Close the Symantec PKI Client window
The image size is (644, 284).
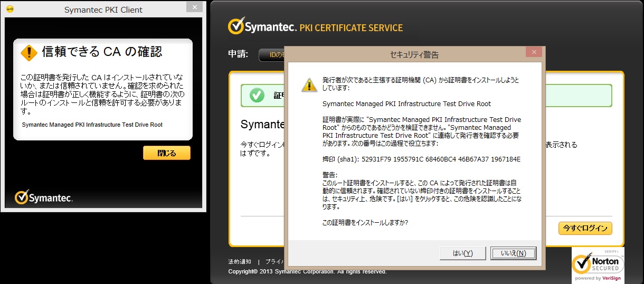pos(195,7)
